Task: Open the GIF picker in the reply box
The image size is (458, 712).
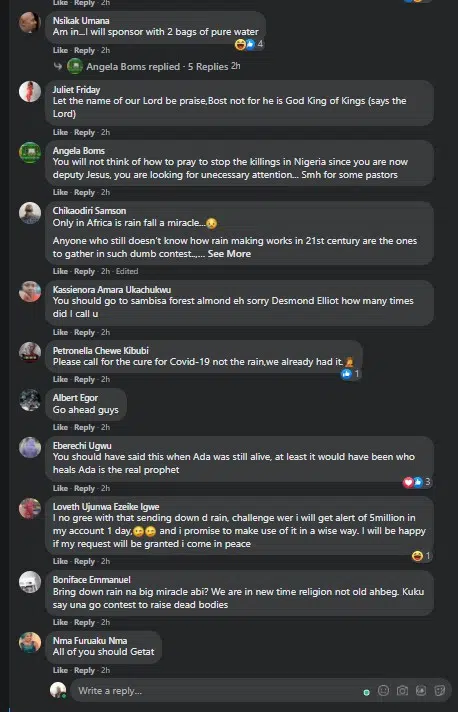Action: point(421,691)
